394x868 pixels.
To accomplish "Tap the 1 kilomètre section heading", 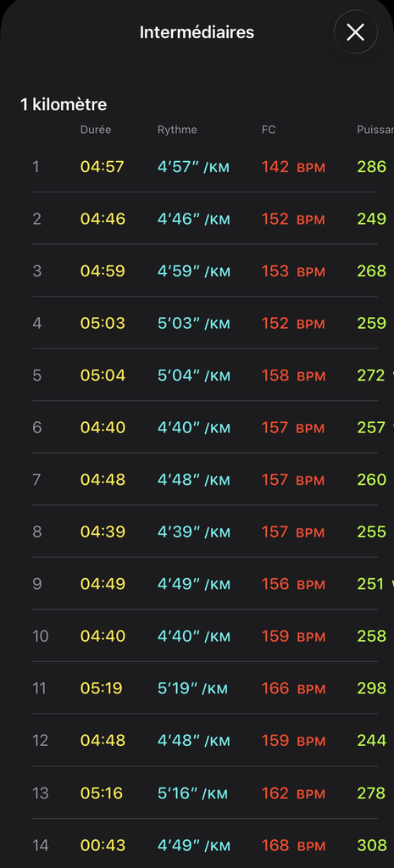I will pyautogui.click(x=64, y=104).
